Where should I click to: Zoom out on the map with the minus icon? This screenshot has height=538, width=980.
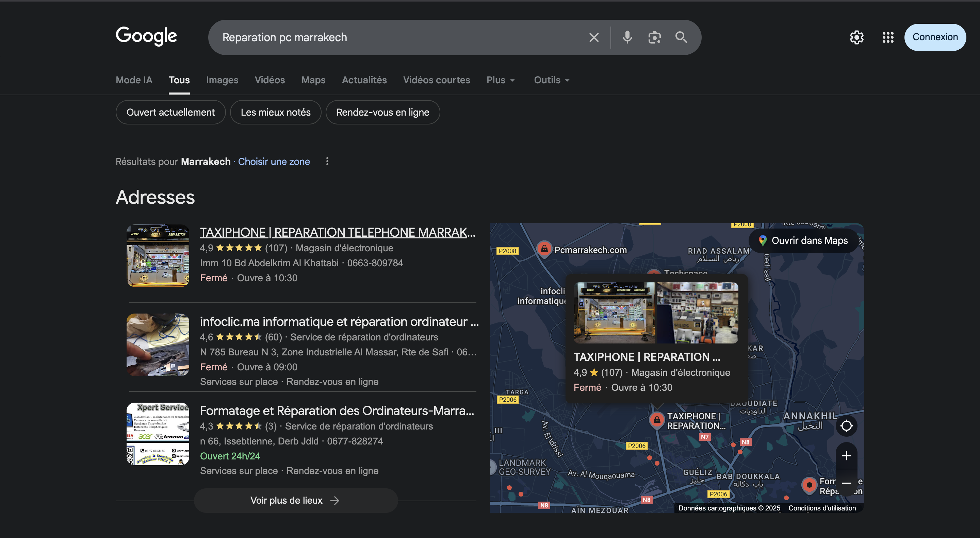tap(846, 483)
